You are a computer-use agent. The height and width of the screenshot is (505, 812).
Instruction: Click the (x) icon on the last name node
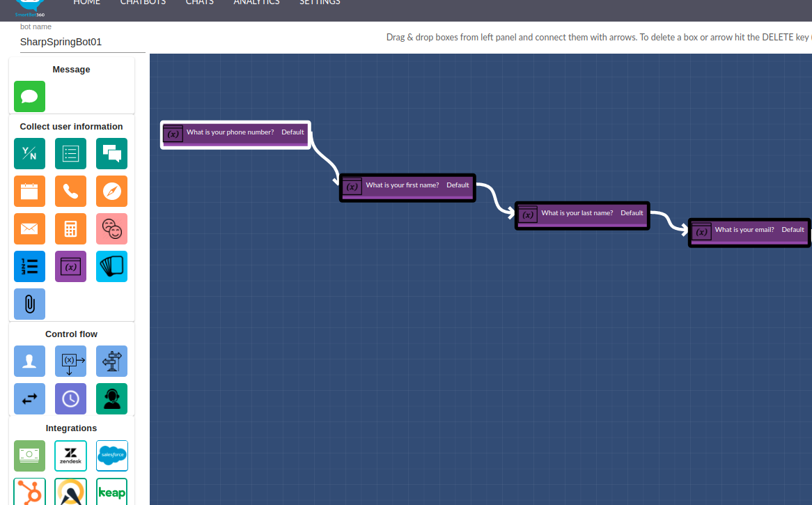[x=528, y=215]
